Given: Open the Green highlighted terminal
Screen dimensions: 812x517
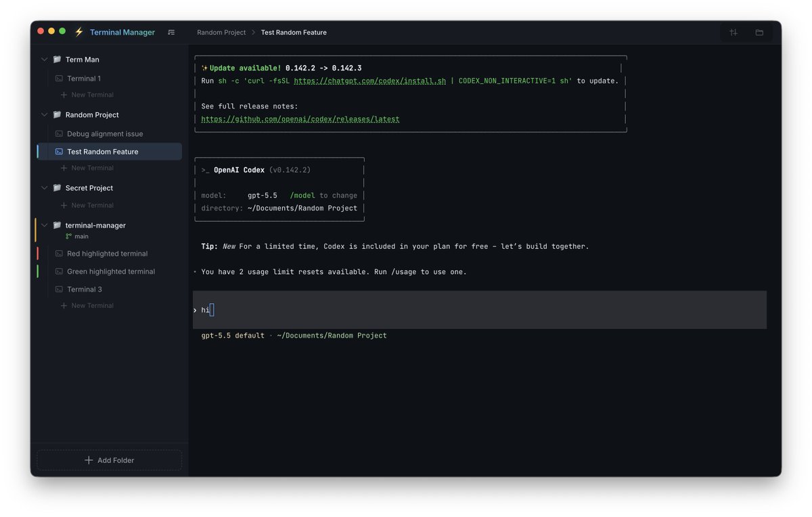Looking at the screenshot, I should [110, 271].
